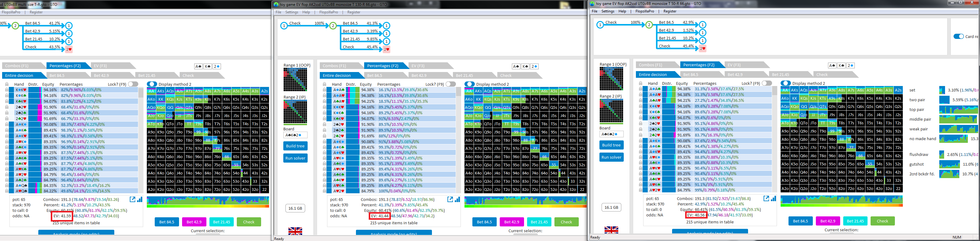The image size is (980, 241).
Task: Open pop-out icon in T 50-R 66 window
Action: 766,198
